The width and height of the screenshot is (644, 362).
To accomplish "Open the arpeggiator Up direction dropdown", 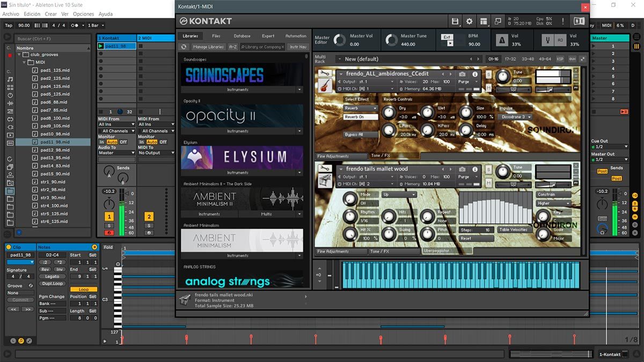I will tap(399, 195).
